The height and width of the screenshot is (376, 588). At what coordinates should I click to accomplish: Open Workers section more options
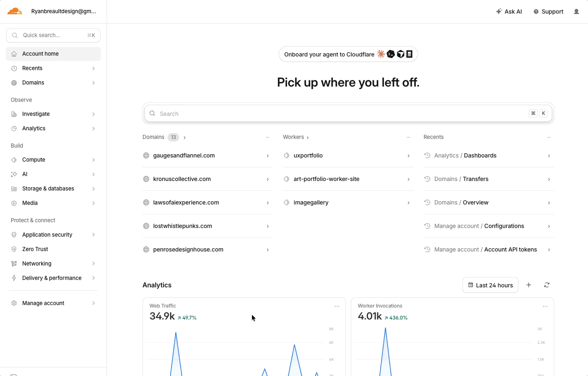point(408,137)
